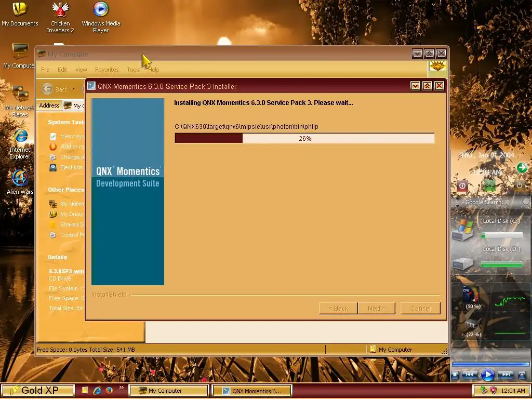This screenshot has height=399, width=532.
Task: Click the Next track button in the sidebar player
Action: pos(506,375)
